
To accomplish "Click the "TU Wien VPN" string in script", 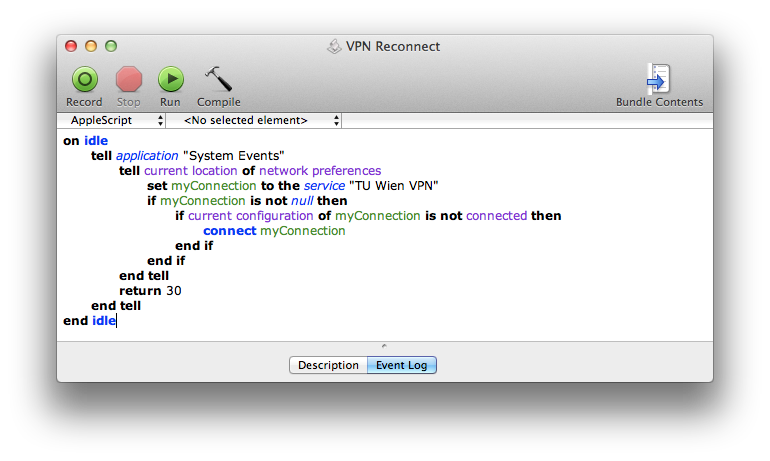I will [399, 185].
